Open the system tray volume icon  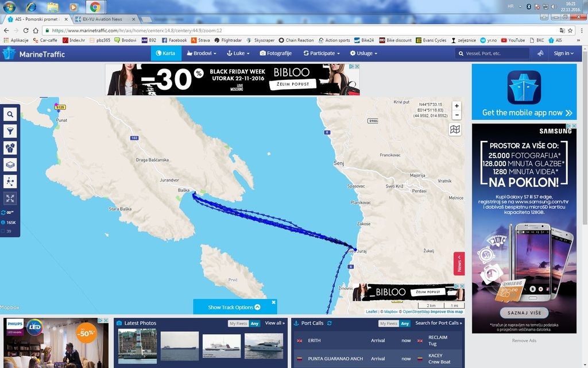[554, 6]
